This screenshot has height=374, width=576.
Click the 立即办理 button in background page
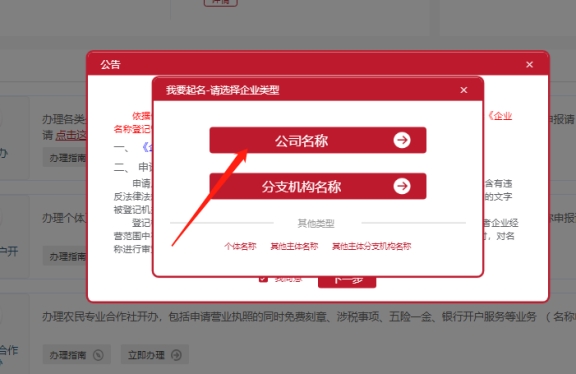click(155, 355)
